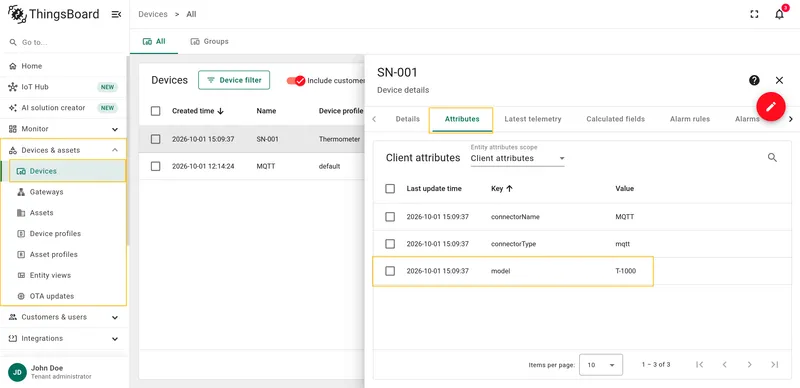The image size is (800, 388).
Task: Open the Attributes tab
Action: [462, 119]
